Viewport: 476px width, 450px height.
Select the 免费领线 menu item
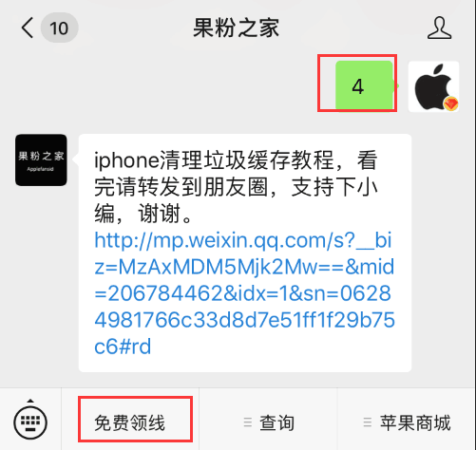click(130, 422)
